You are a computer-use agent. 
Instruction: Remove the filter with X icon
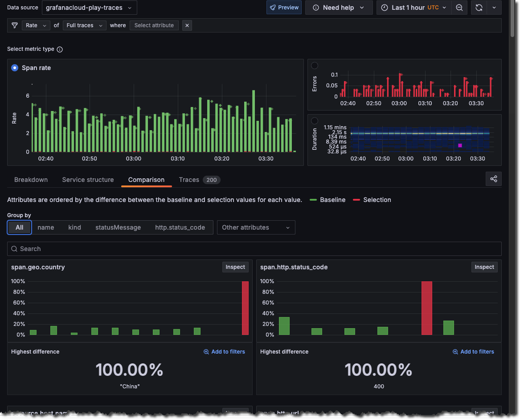point(187,25)
